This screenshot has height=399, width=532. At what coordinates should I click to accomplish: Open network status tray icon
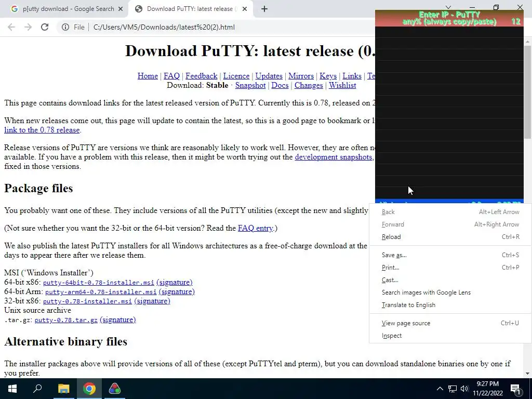(x=453, y=389)
